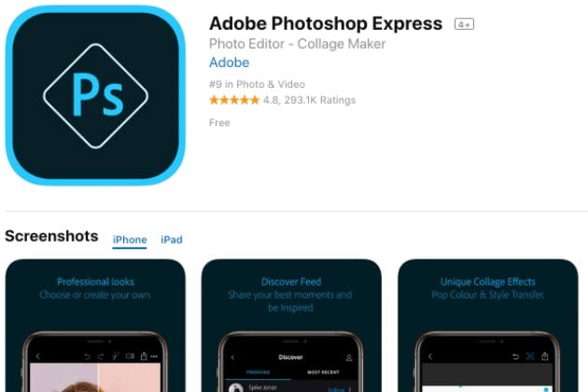Open the Professional looks screenshot thumbnail

pos(95,325)
